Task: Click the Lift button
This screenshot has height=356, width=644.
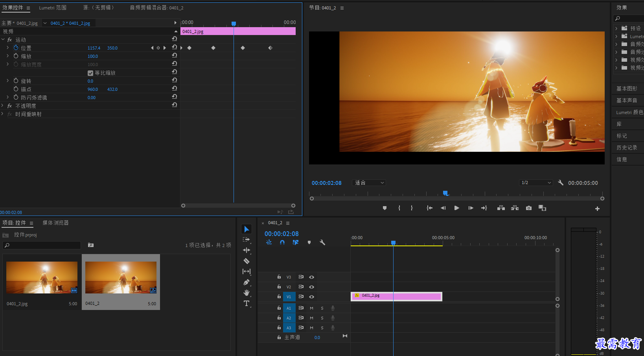Action: (501, 208)
